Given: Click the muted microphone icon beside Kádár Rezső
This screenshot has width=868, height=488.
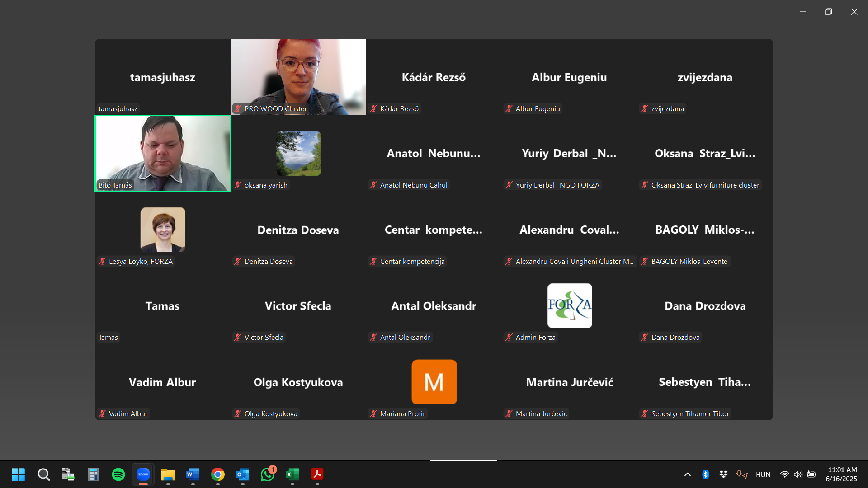Looking at the screenshot, I should 373,109.
